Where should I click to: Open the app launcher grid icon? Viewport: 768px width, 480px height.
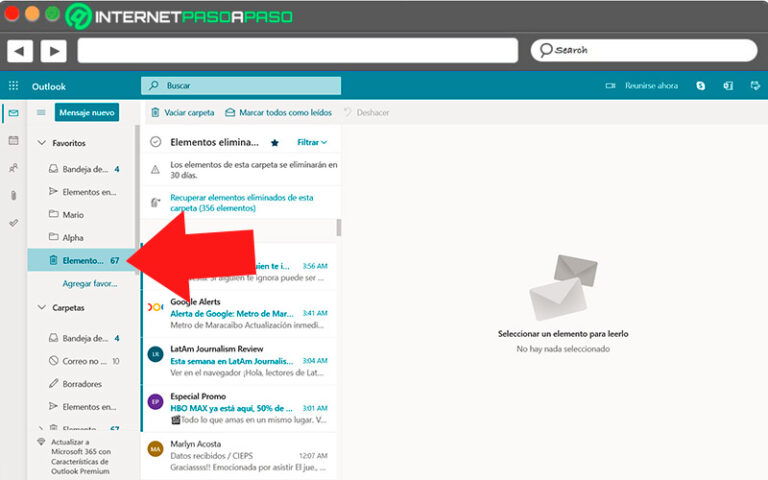(x=13, y=86)
